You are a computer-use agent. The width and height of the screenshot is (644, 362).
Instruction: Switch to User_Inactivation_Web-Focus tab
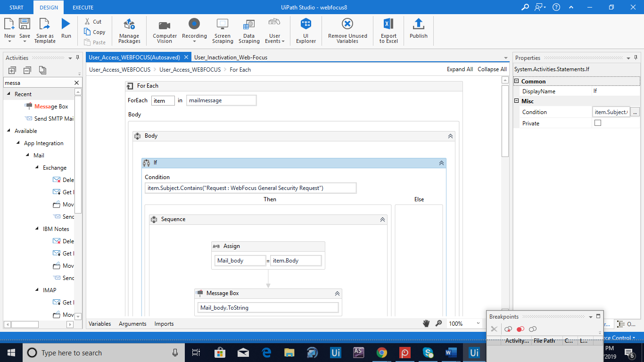pyautogui.click(x=231, y=58)
